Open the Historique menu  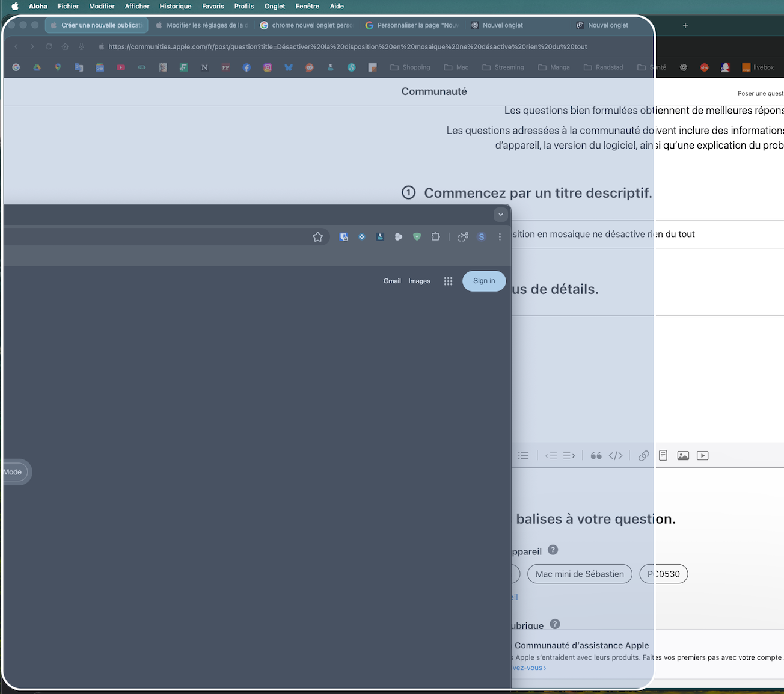(175, 6)
